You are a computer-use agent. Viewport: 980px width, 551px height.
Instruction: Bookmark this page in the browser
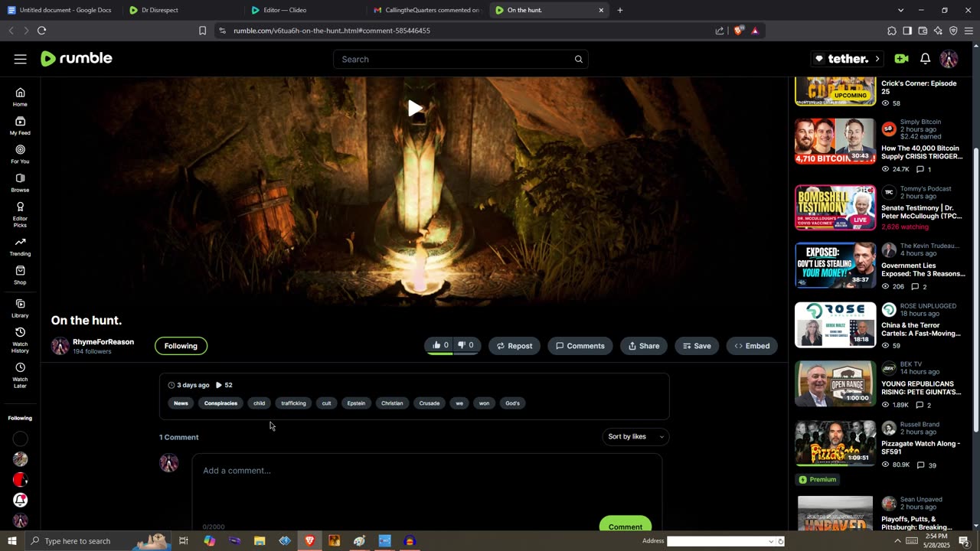202,31
